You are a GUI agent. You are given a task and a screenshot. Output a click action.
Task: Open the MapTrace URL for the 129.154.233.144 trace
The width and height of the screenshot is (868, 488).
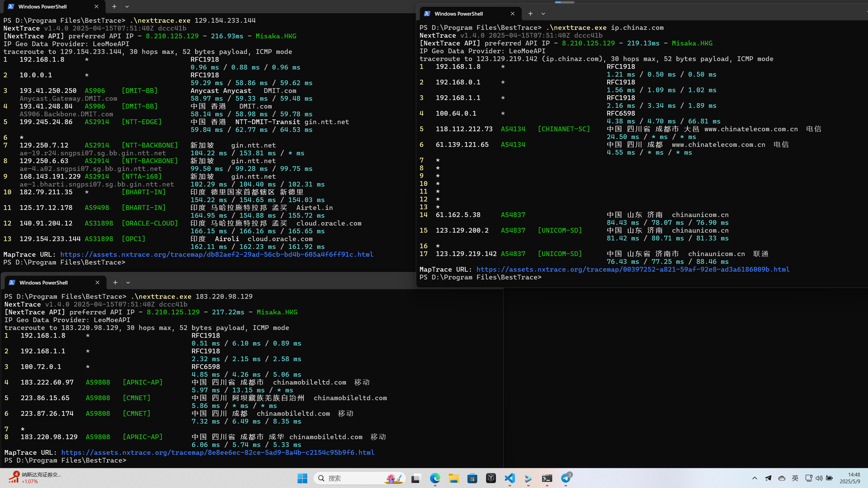pyautogui.click(x=217, y=254)
